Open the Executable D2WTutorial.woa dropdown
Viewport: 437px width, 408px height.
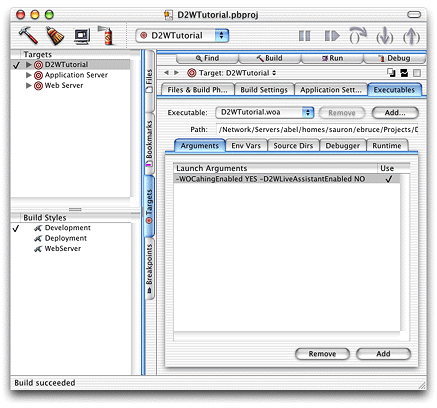pyautogui.click(x=265, y=112)
